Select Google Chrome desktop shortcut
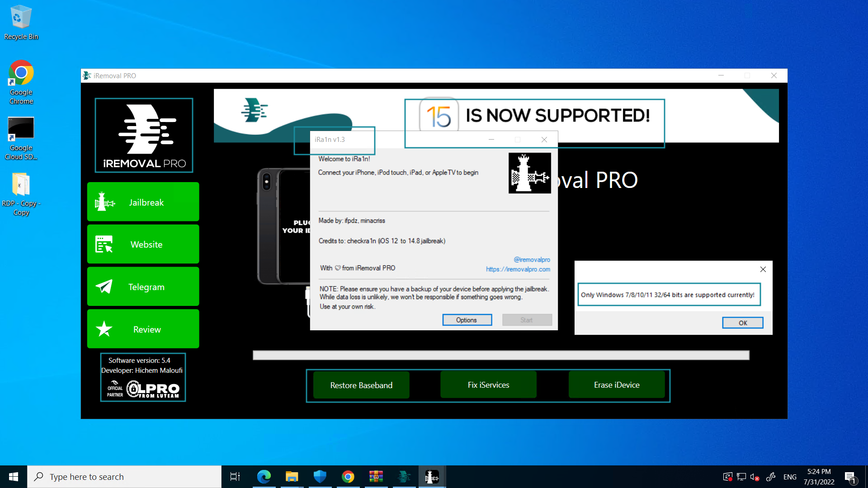The width and height of the screenshot is (868, 488). (21, 82)
